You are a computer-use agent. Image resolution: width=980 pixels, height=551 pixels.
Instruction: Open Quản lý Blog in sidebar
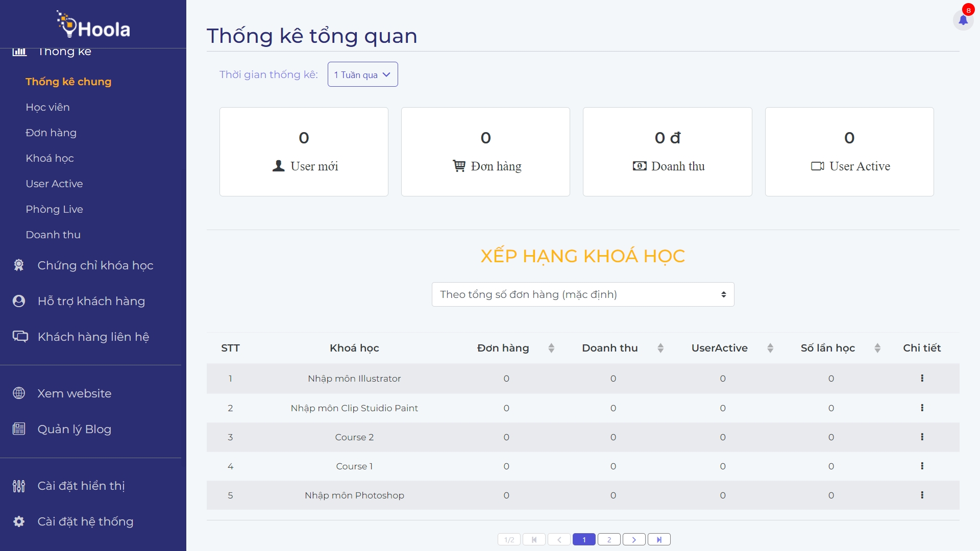pyautogui.click(x=74, y=429)
